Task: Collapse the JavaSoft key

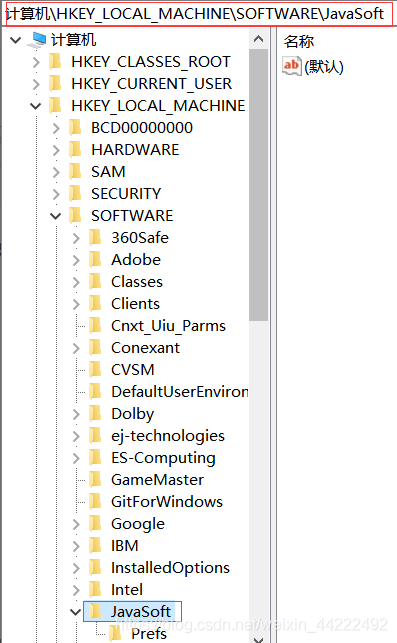Action: pos(75,612)
